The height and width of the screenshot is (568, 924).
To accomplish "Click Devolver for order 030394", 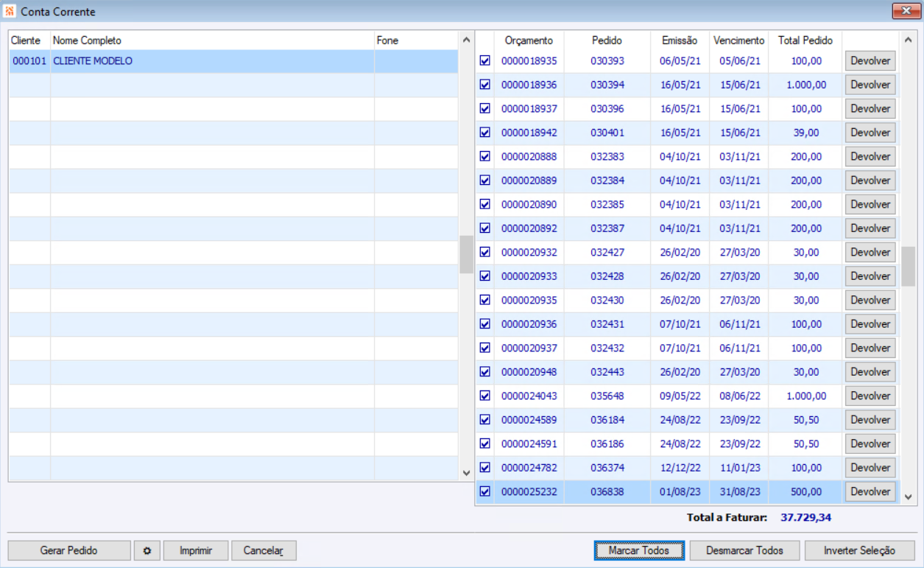I will 870,85.
